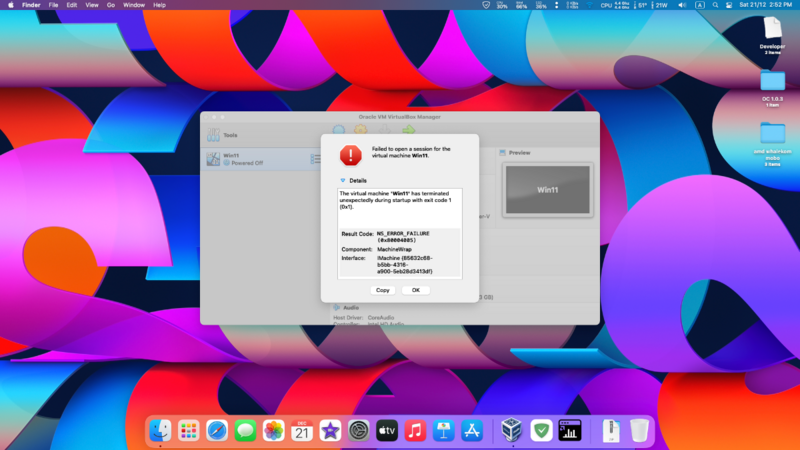Open the ZIP archive in the Dock

tap(611, 431)
